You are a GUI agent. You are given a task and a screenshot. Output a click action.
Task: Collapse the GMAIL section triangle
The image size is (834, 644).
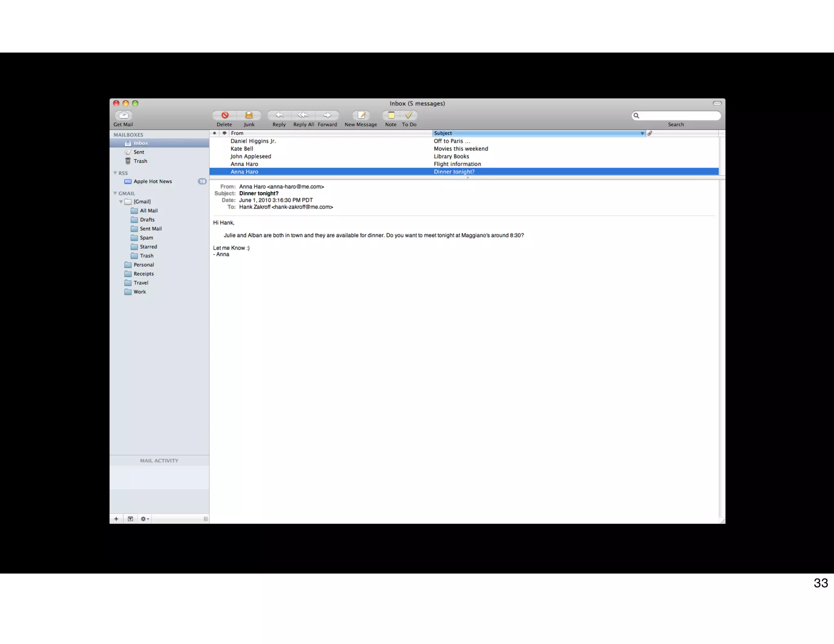[115, 193]
